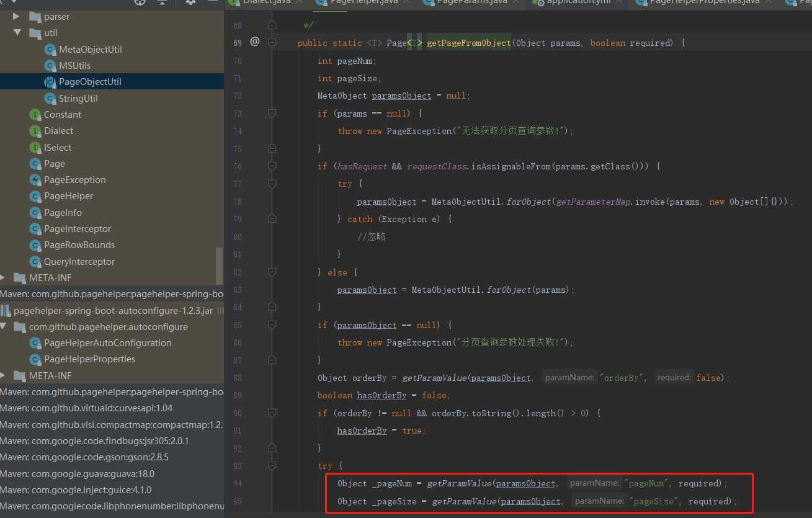Click the Page class icon

click(35, 164)
